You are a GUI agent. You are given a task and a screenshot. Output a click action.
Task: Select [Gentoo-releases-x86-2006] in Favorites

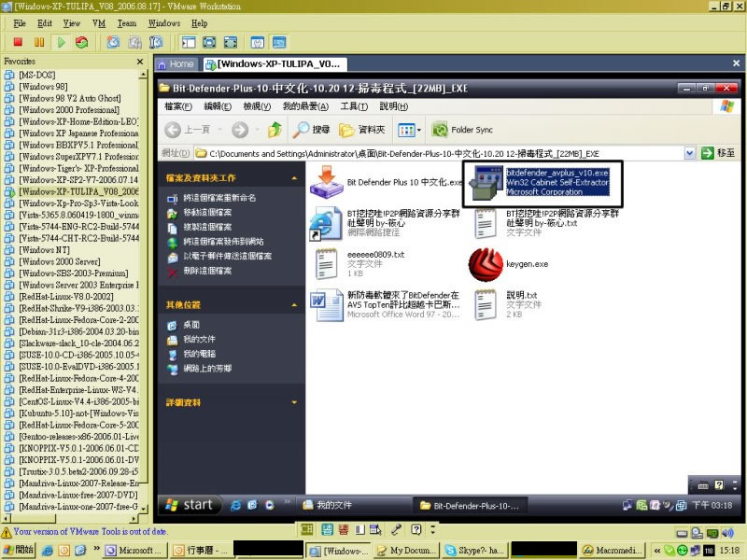click(x=78, y=437)
